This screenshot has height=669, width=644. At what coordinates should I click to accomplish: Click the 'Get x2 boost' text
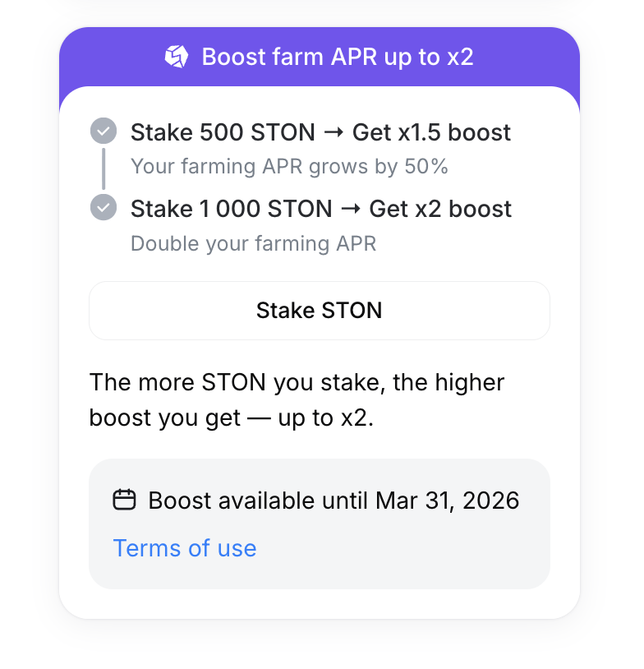coord(441,209)
